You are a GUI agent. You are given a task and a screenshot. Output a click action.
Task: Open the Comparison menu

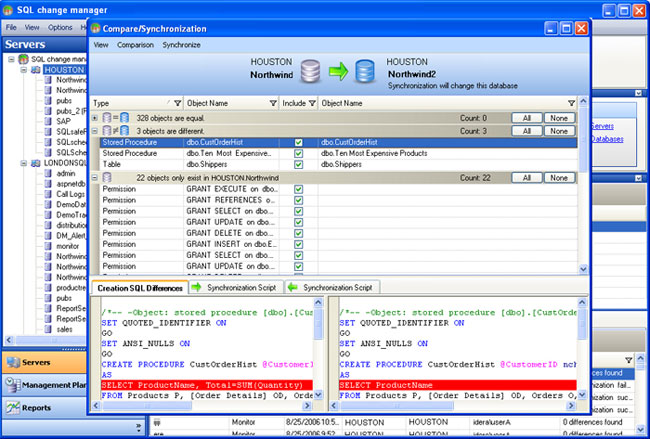(135, 45)
